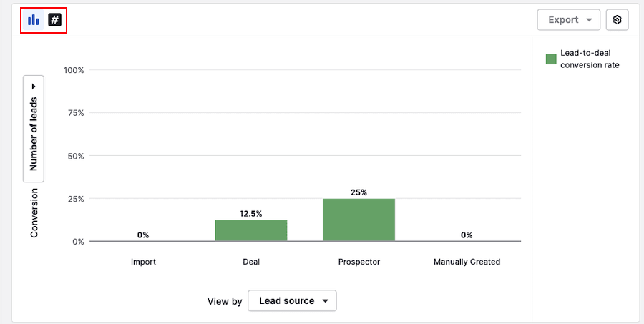Open the Lead source view-by dropdown

(x=292, y=301)
